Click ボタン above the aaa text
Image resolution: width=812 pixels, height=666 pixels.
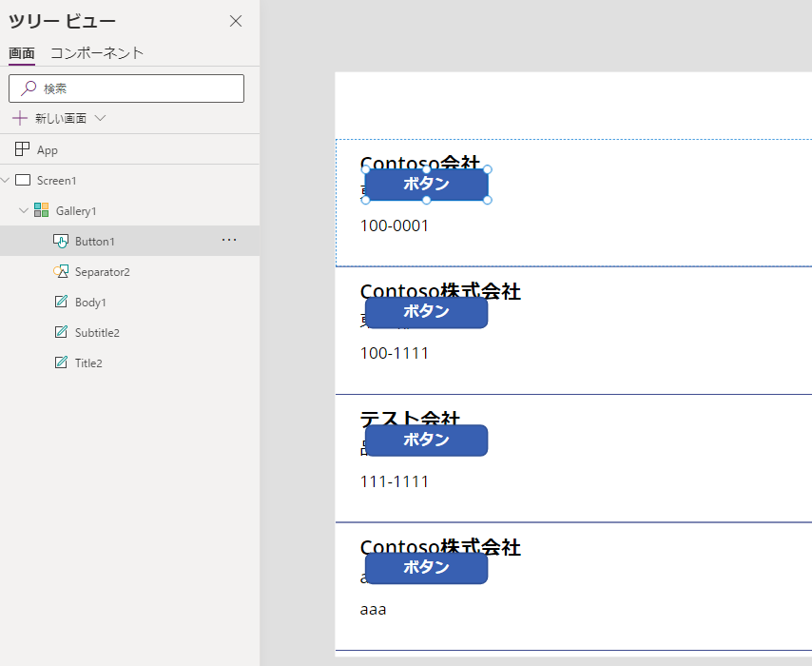[426, 568]
